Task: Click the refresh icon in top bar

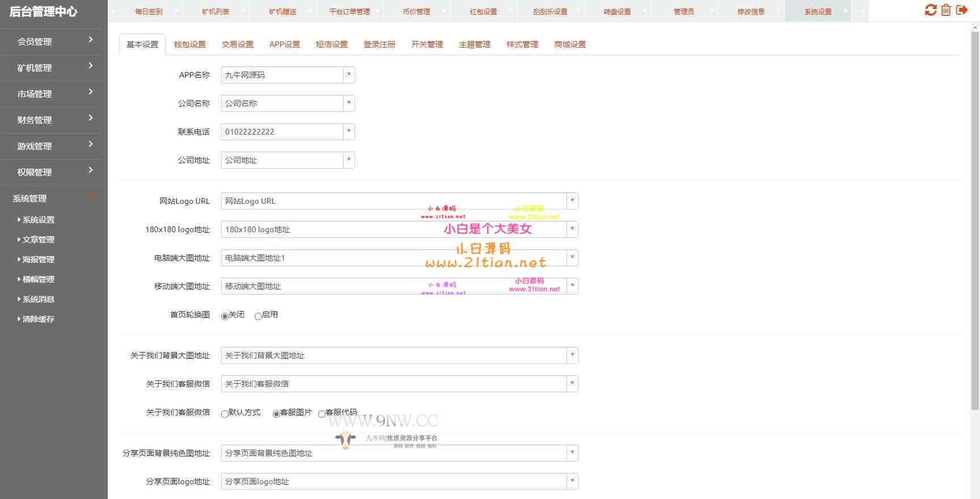Action: tap(930, 10)
